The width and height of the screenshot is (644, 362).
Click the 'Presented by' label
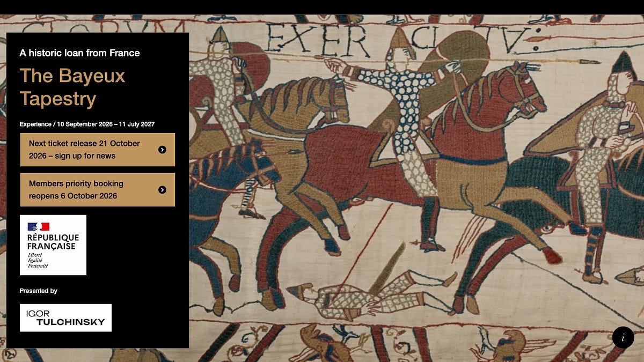[x=39, y=291]
